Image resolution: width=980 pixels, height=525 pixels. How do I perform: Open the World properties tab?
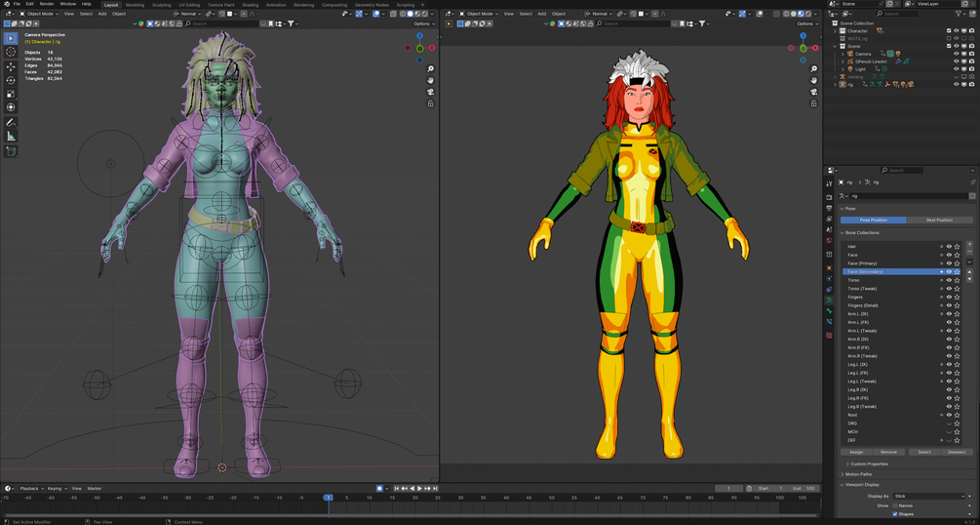(830, 240)
